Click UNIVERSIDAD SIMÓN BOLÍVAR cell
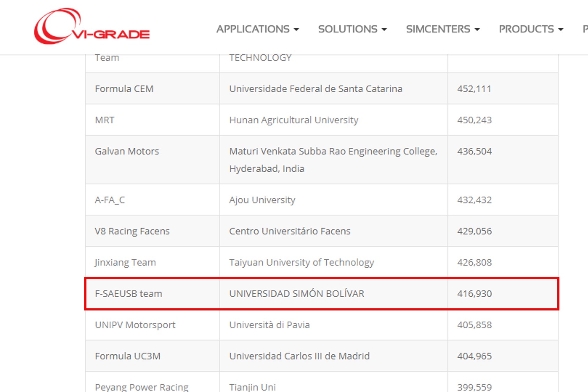Image resolution: width=588 pixels, height=392 pixels. tap(334, 293)
